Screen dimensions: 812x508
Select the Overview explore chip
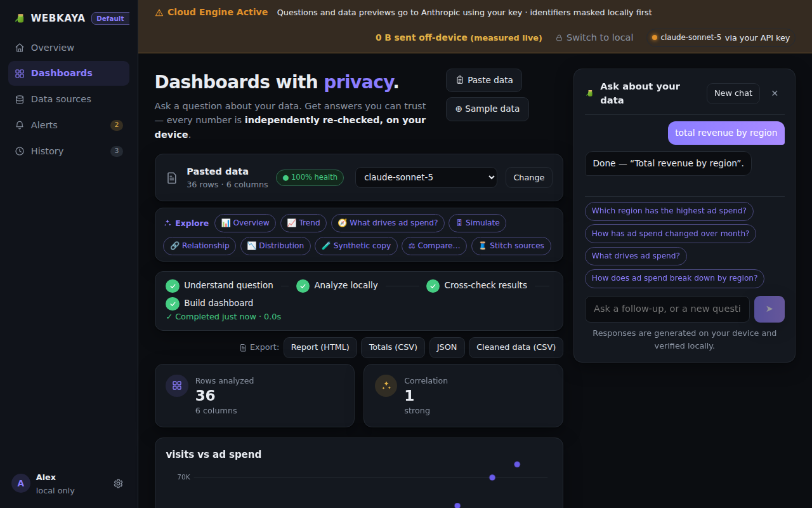tap(245, 223)
